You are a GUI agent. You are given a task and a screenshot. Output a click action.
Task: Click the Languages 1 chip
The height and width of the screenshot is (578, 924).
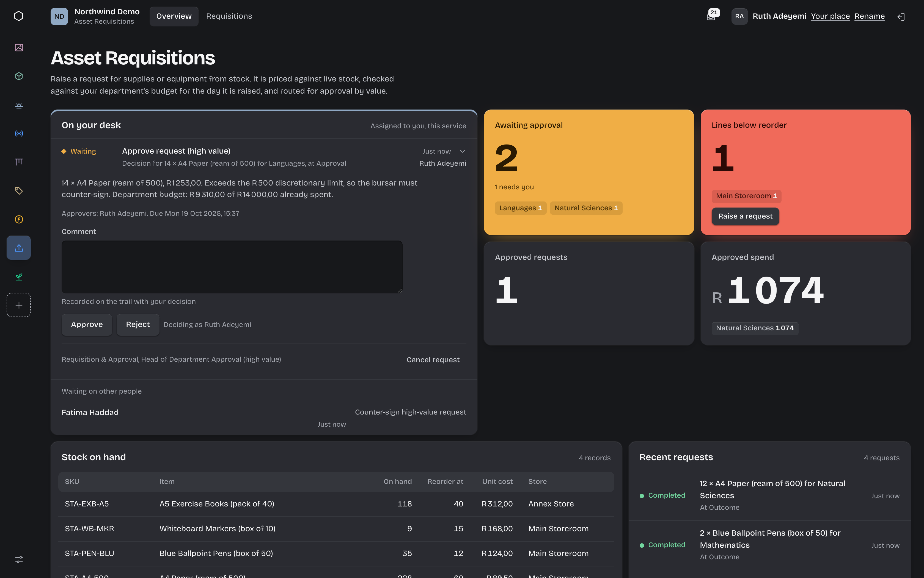coord(520,208)
